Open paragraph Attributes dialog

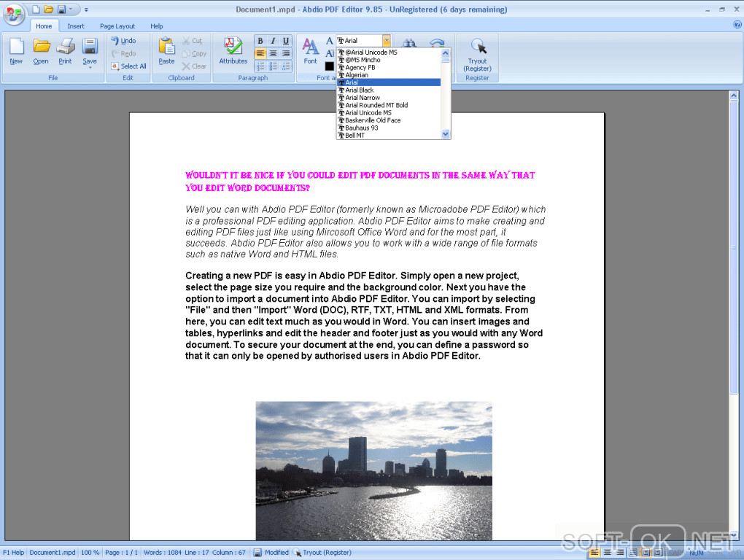click(233, 52)
